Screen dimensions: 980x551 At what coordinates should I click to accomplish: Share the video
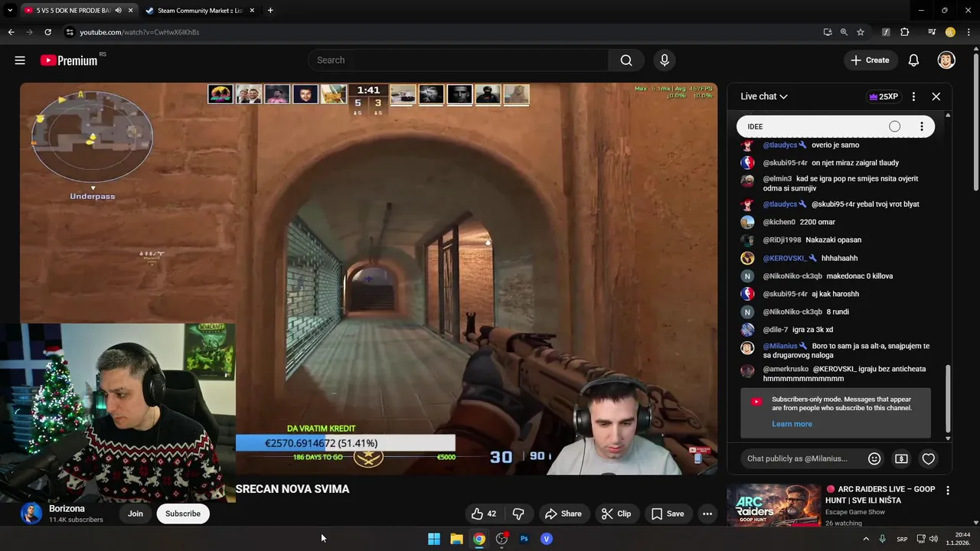(x=563, y=514)
